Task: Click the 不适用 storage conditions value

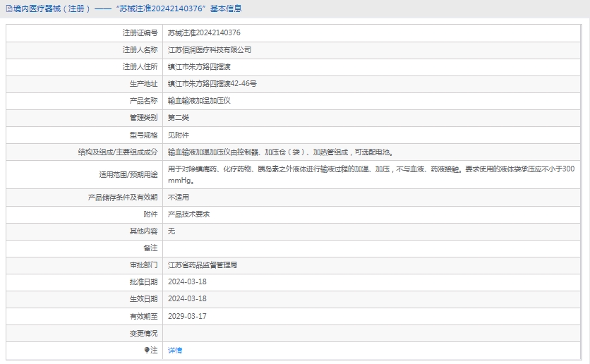Action: pyautogui.click(x=179, y=198)
